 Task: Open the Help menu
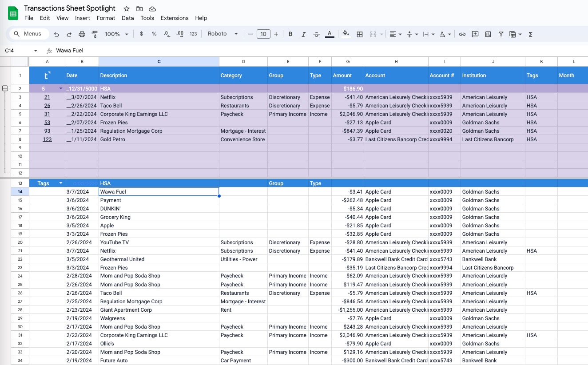click(201, 18)
